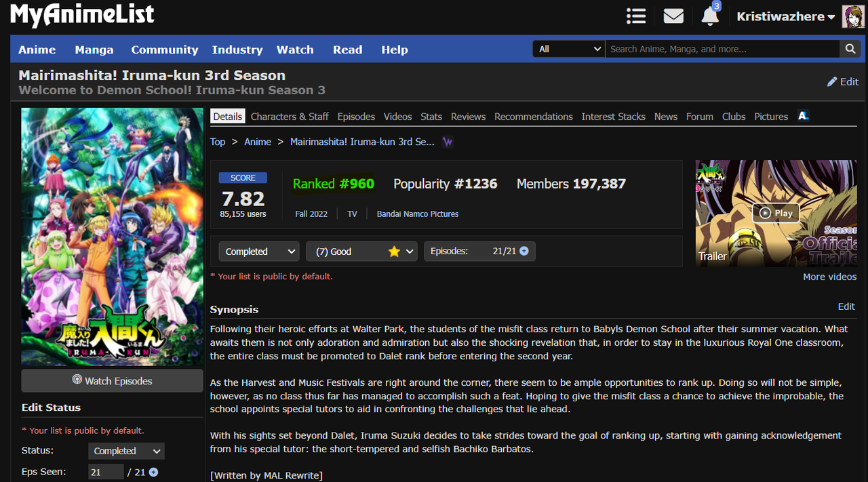This screenshot has height=482, width=868.
Task: Switch to Characters & Staff tab
Action: click(x=290, y=117)
